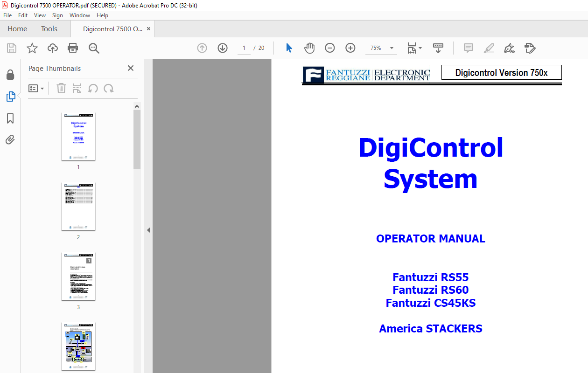Open the Sign menu
Viewport: 588px width, 373px height.
coord(57,15)
